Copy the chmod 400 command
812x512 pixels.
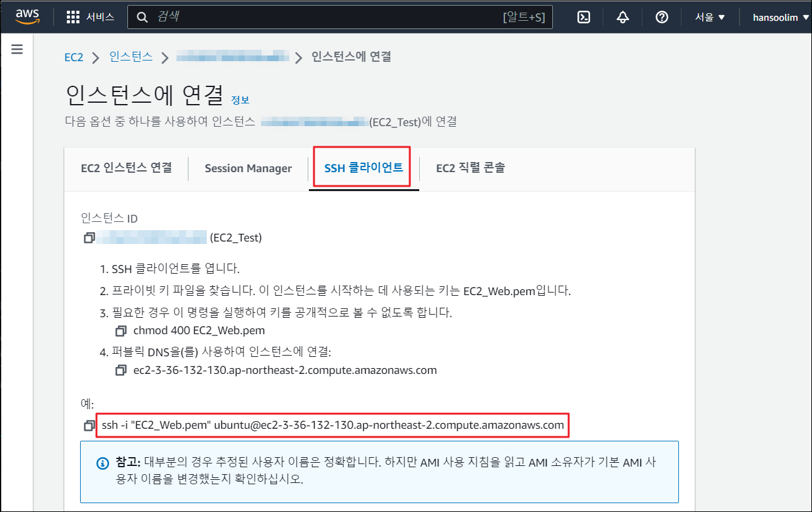[x=121, y=330]
